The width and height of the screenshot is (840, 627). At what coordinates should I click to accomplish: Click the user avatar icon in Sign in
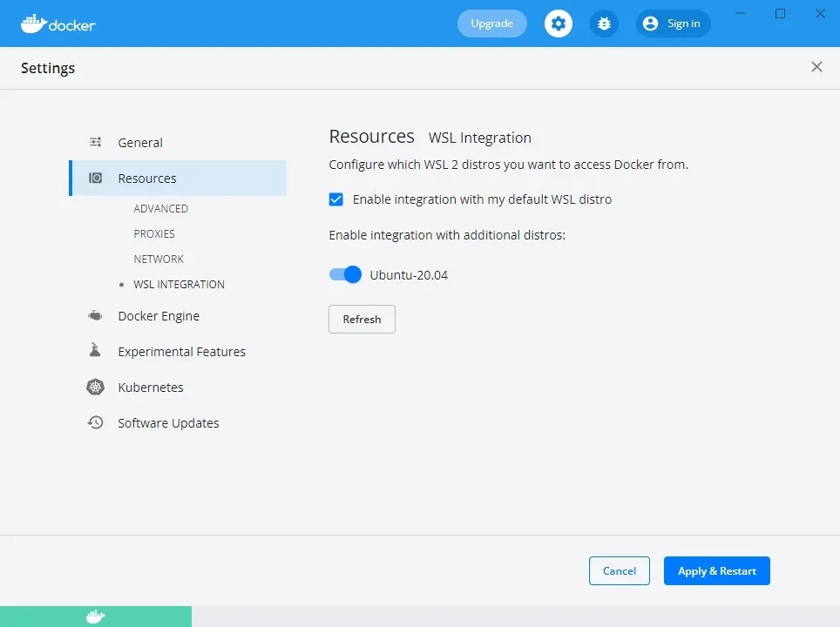[x=650, y=24]
